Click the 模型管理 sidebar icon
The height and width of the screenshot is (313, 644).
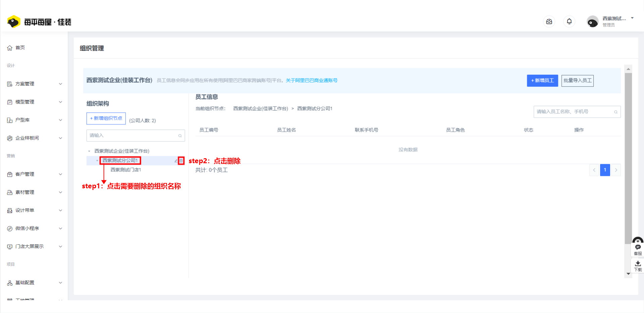tap(10, 102)
